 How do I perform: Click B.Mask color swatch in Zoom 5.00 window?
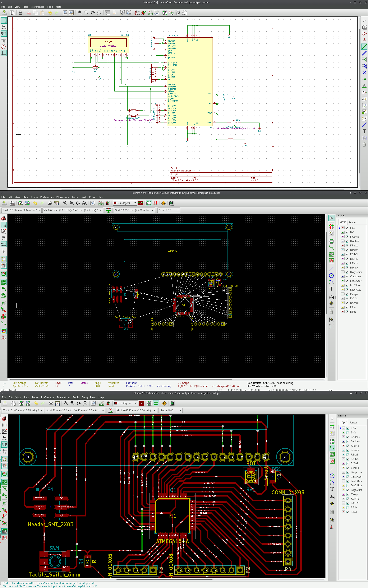point(344,468)
